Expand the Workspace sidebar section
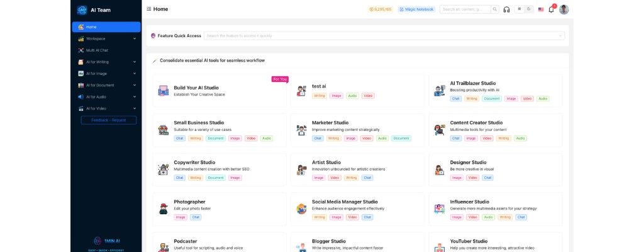The height and width of the screenshot is (252, 644). click(x=106, y=38)
